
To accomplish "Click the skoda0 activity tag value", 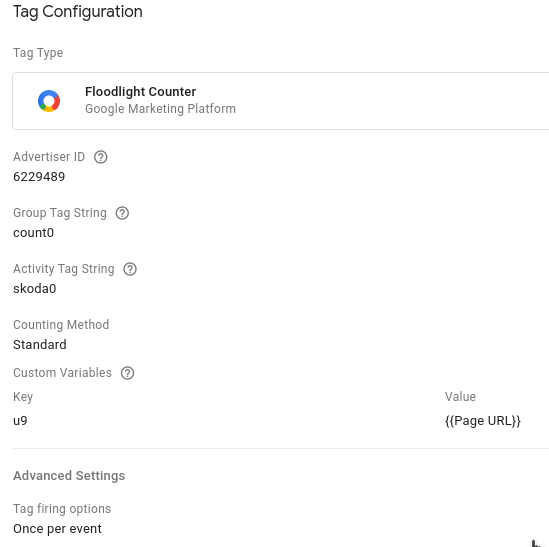I will click(x=35, y=289).
